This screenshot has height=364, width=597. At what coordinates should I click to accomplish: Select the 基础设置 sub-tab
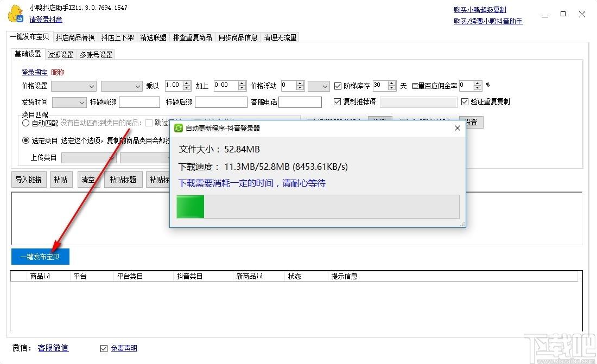pos(28,54)
